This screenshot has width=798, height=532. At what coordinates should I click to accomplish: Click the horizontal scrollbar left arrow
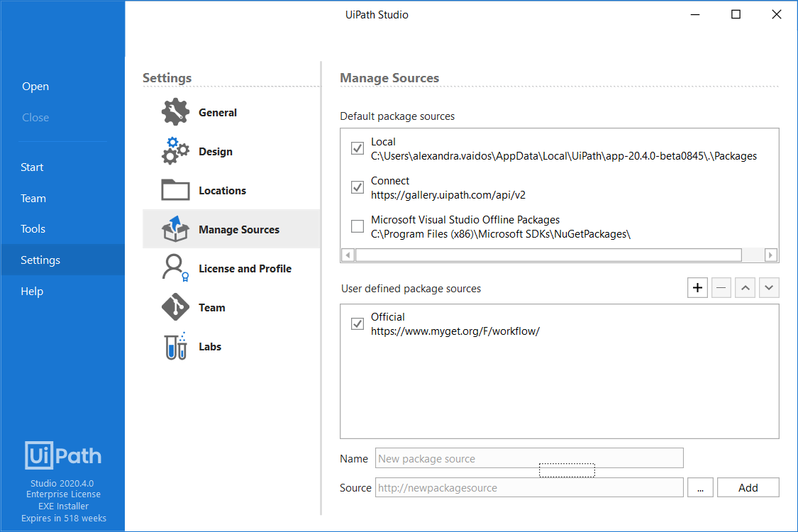(x=348, y=255)
